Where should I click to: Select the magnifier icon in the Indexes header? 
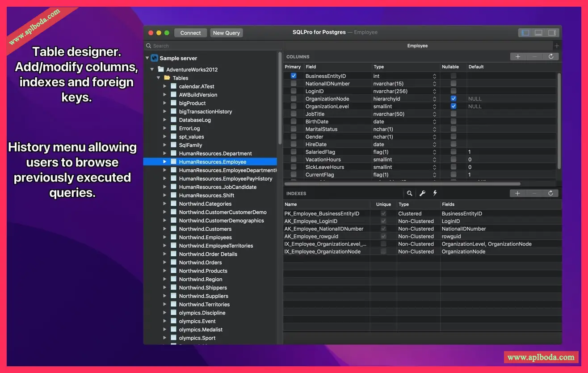409,193
